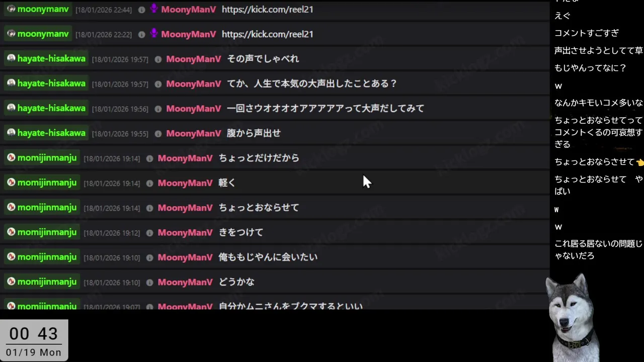Click the 19:14 timestamp on the ちょっとおならせて row
The width and height of the screenshot is (644, 362).
tap(112, 208)
